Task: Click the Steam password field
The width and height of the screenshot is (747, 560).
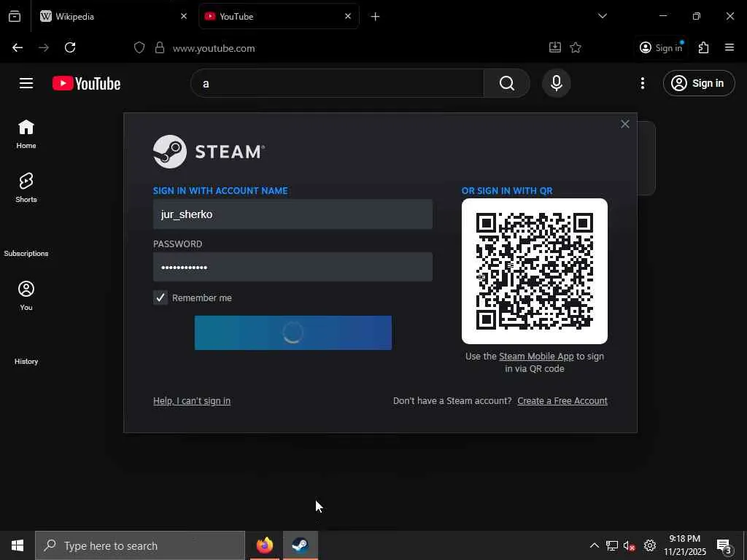Action: point(293,267)
